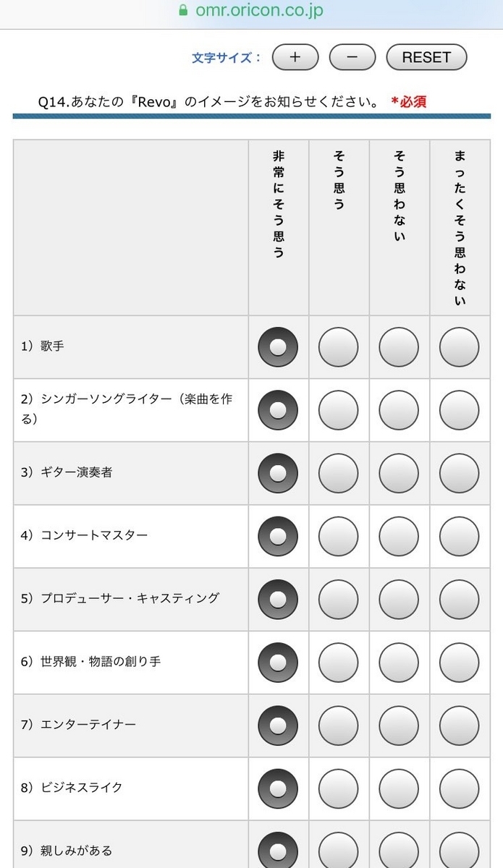
Task: Click the RESET font size button
Action: 426,57
